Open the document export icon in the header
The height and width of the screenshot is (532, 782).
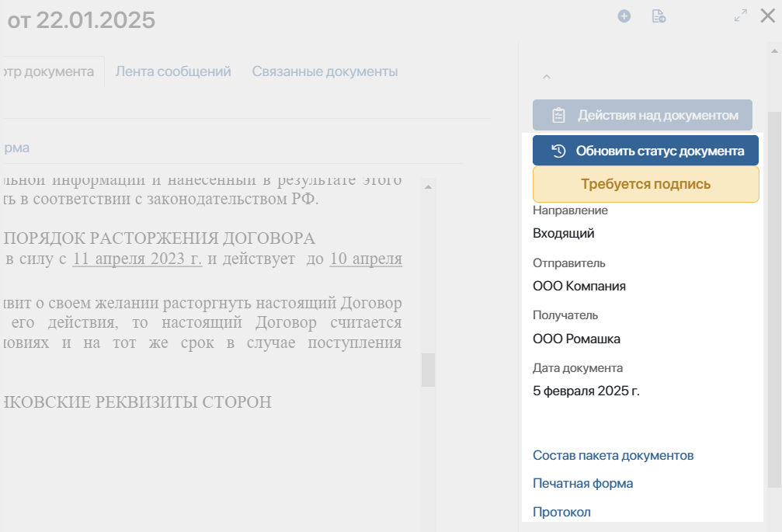[659, 16]
